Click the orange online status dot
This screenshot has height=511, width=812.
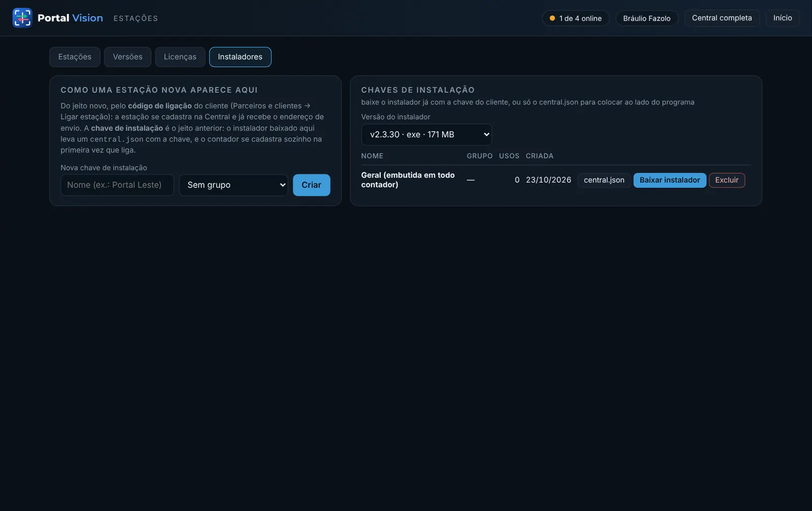[552, 18]
